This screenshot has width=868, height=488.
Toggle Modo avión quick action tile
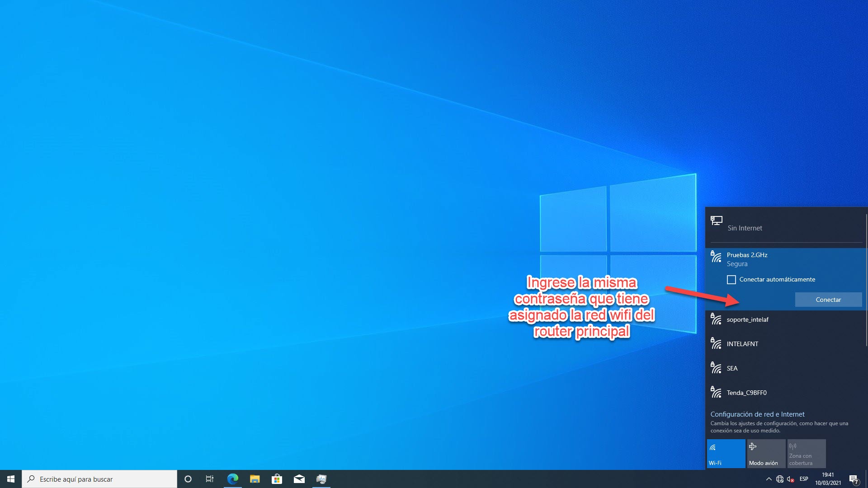[766, 453]
